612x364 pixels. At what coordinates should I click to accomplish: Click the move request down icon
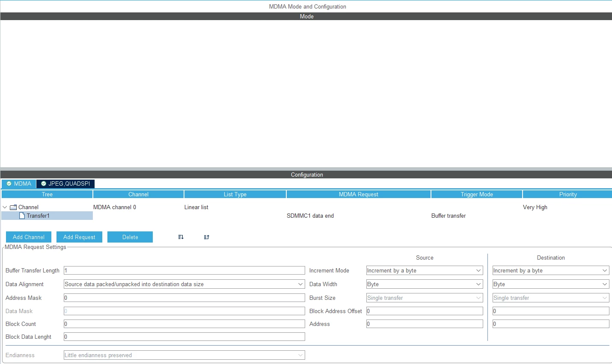181,237
